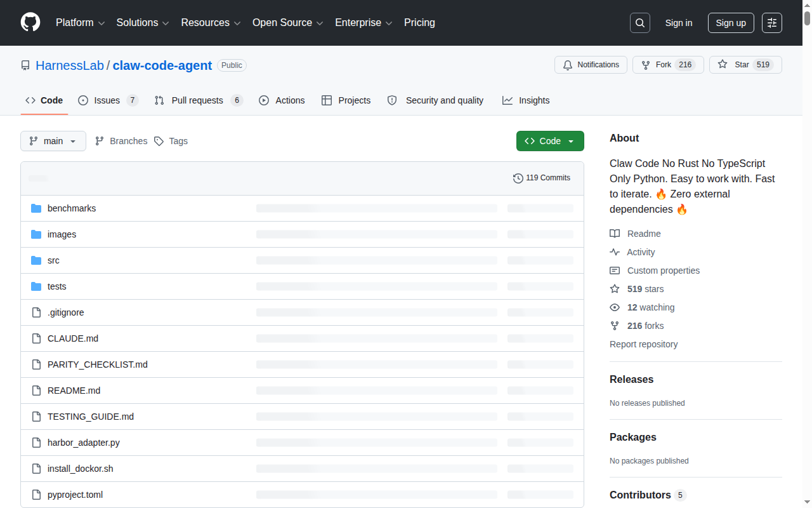Open the Actions tab
This screenshot has width=812, height=508.
pos(282,100)
